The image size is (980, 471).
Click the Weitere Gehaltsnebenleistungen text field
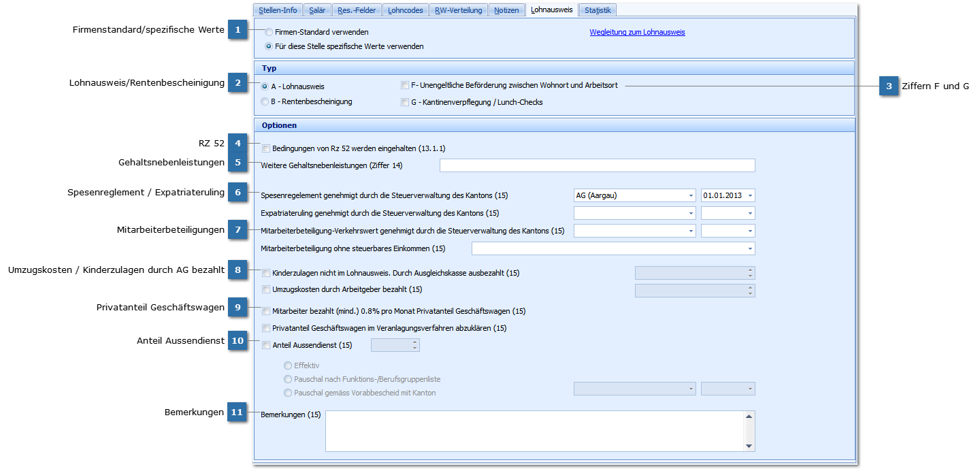coord(597,165)
